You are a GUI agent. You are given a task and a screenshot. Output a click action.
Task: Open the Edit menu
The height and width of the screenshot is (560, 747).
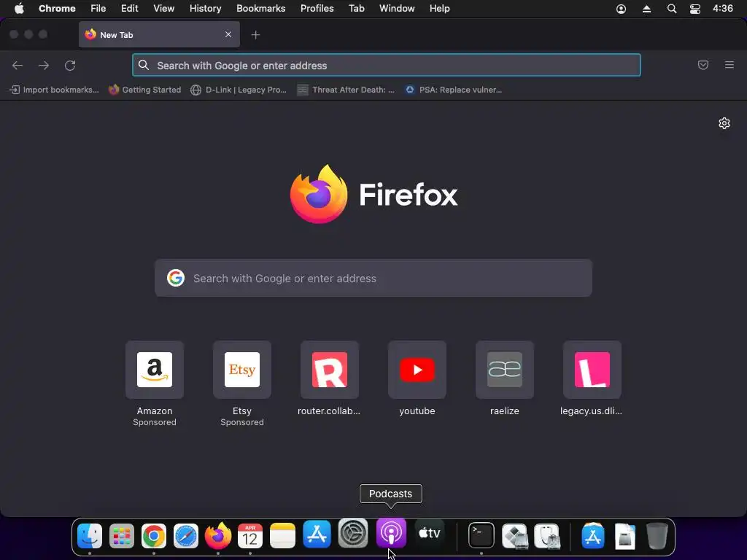pyautogui.click(x=130, y=9)
